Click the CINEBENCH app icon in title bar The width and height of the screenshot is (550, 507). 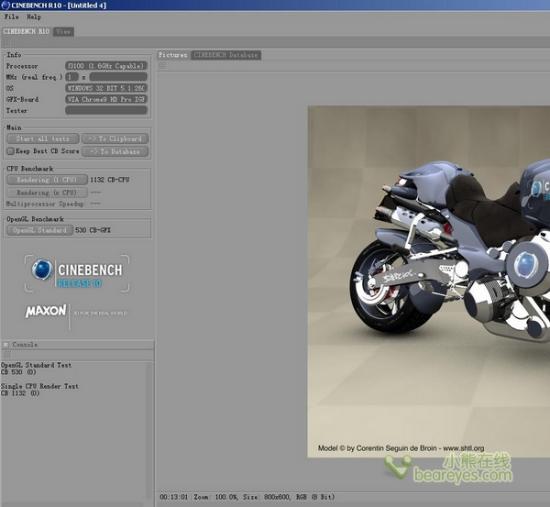(x=6, y=5)
